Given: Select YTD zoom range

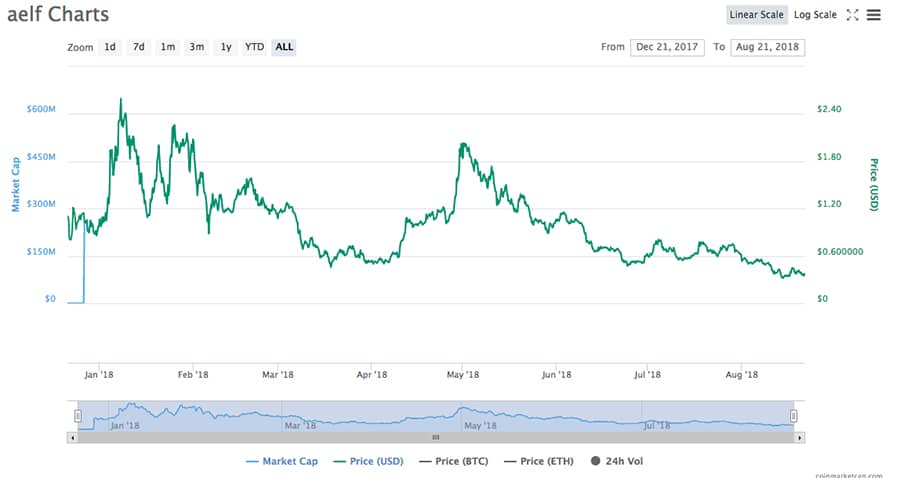Looking at the screenshot, I should point(255,47).
